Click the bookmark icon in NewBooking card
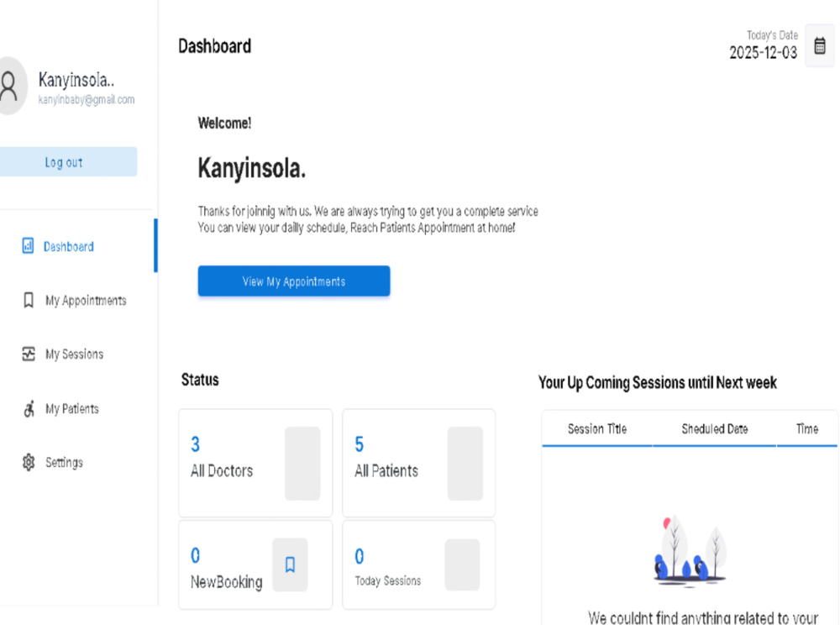The height and width of the screenshot is (630, 840). pos(290,564)
